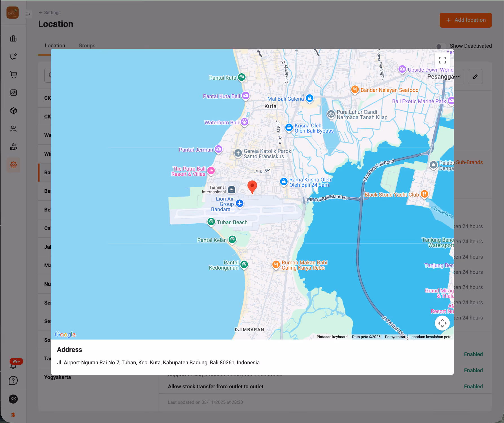
Task: Click the Pantai Kedonganan beach marker
Action: [x=244, y=265]
